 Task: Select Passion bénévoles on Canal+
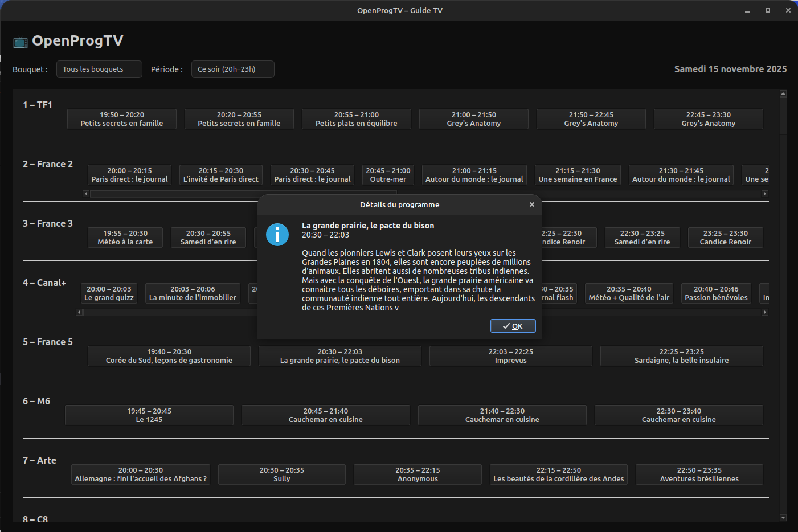[x=716, y=293]
